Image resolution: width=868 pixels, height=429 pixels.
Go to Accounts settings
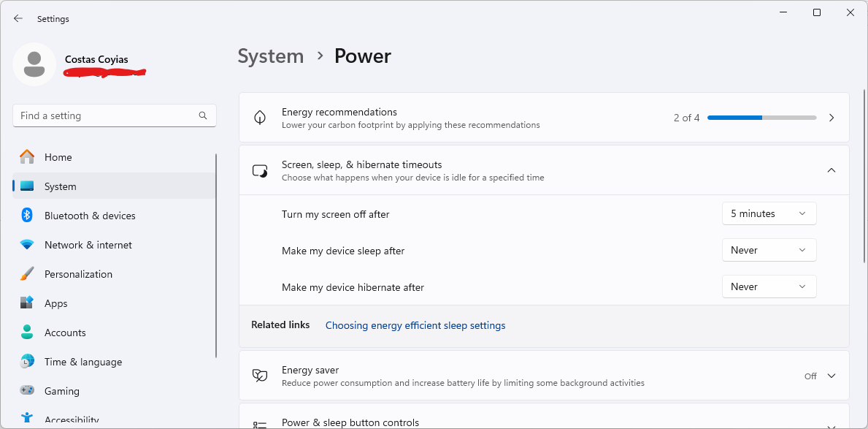pyautogui.click(x=65, y=333)
